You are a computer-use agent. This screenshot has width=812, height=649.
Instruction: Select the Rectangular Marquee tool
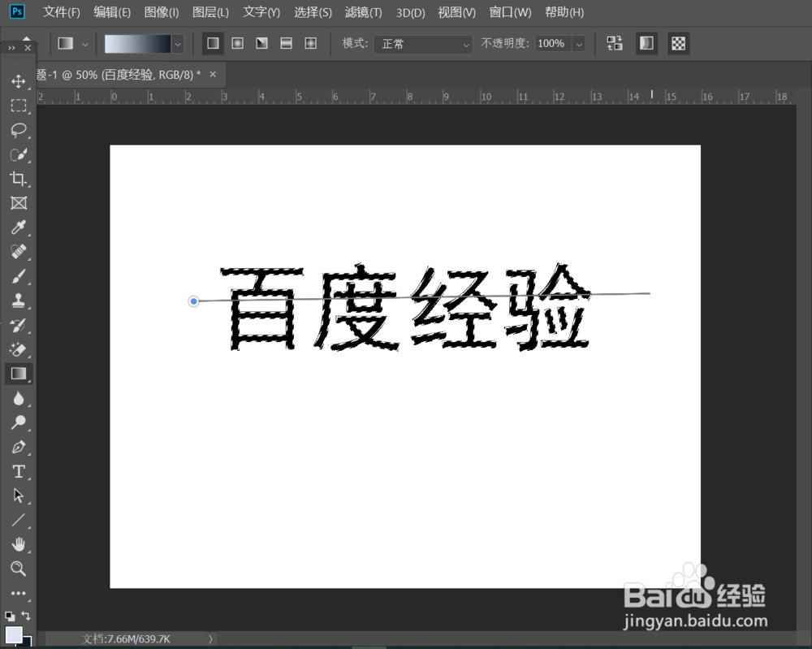coord(19,106)
